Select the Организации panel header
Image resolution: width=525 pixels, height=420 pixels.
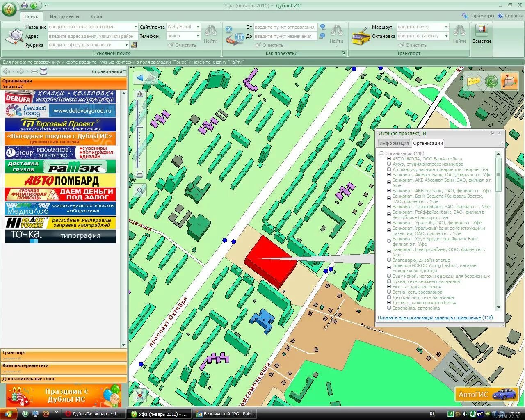click(64, 83)
